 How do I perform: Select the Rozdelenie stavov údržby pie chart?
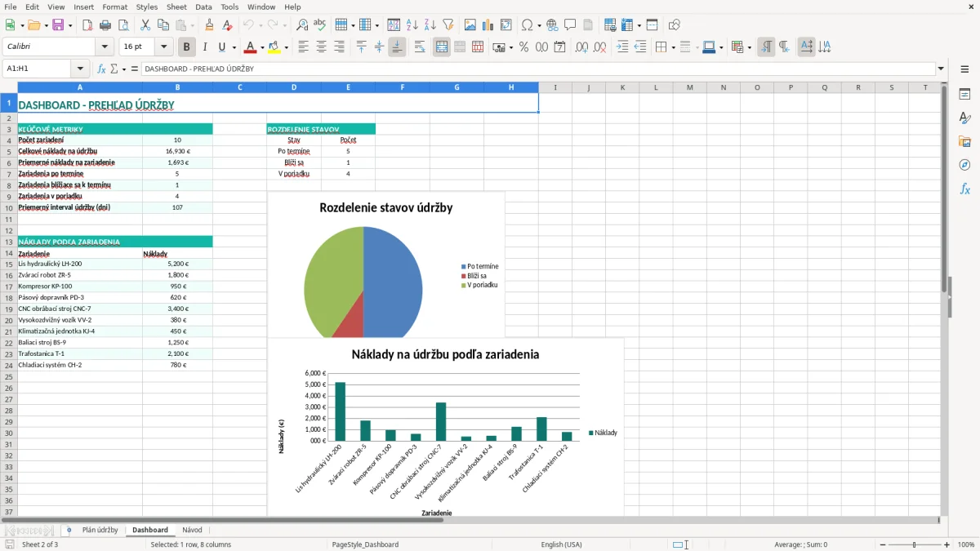(x=385, y=265)
